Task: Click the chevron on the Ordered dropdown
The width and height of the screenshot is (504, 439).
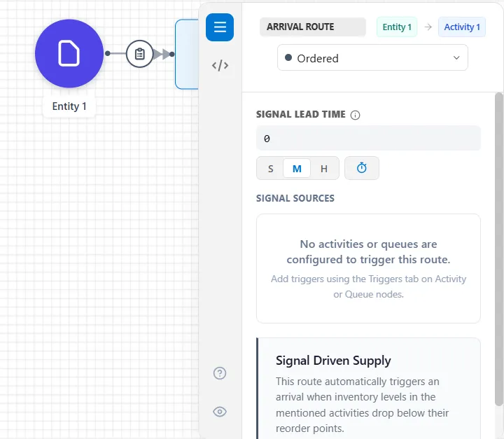Action: point(456,58)
